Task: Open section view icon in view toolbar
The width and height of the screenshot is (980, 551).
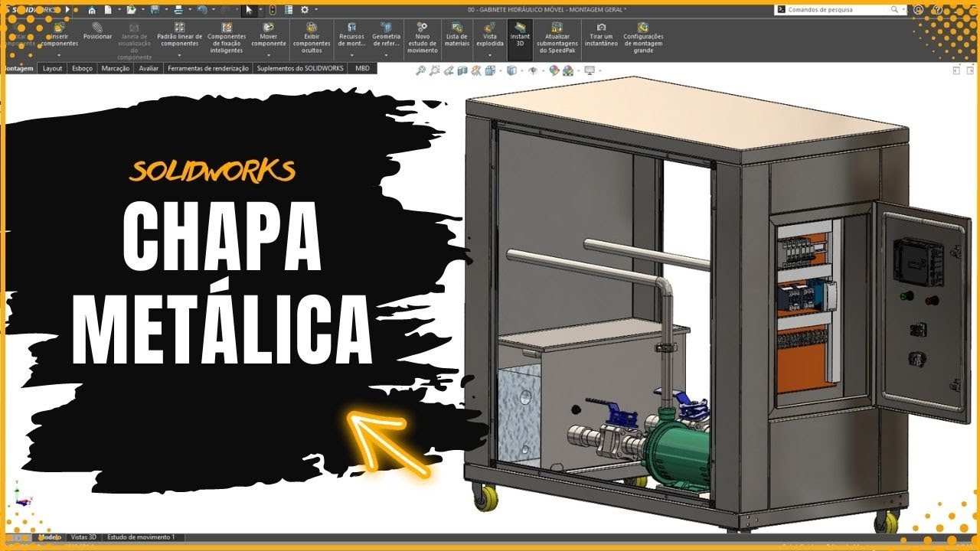Action: pos(462,70)
